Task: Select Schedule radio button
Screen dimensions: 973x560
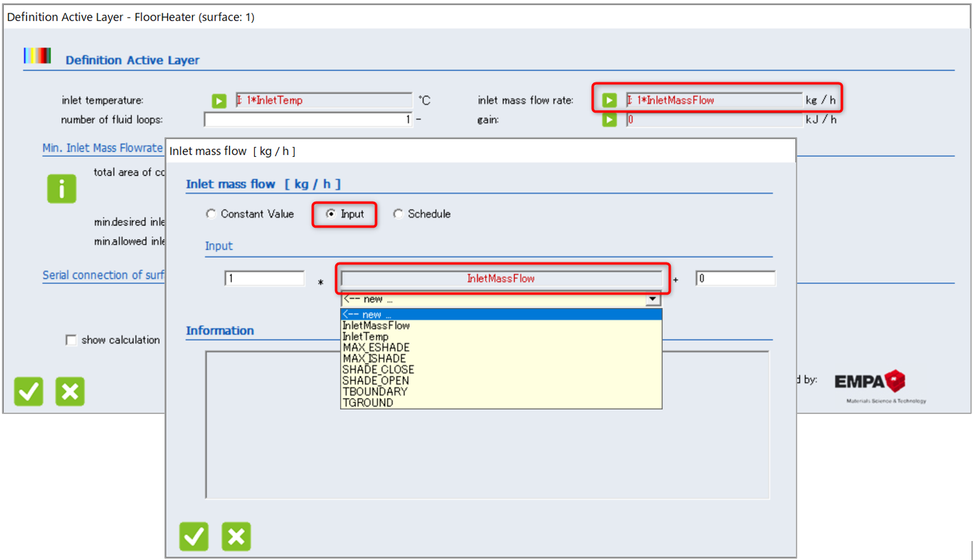Action: (x=398, y=214)
